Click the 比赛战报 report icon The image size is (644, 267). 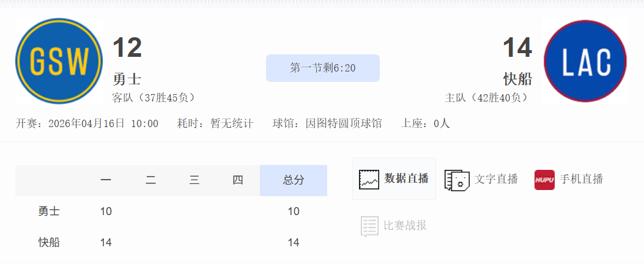(369, 226)
